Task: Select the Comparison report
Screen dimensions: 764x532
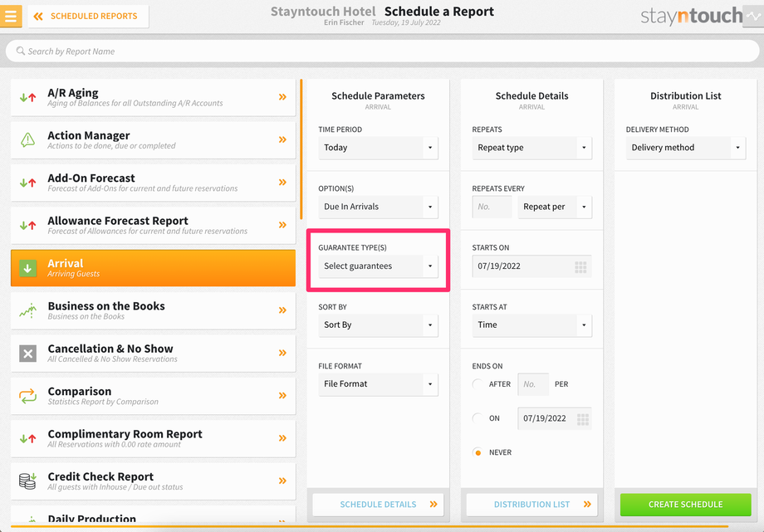Action: pyautogui.click(x=153, y=396)
